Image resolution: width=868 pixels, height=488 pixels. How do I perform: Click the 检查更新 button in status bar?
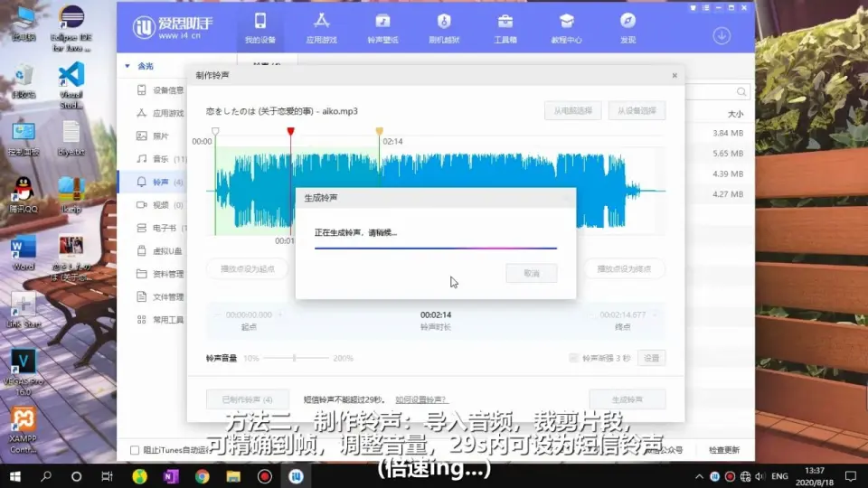(x=723, y=450)
